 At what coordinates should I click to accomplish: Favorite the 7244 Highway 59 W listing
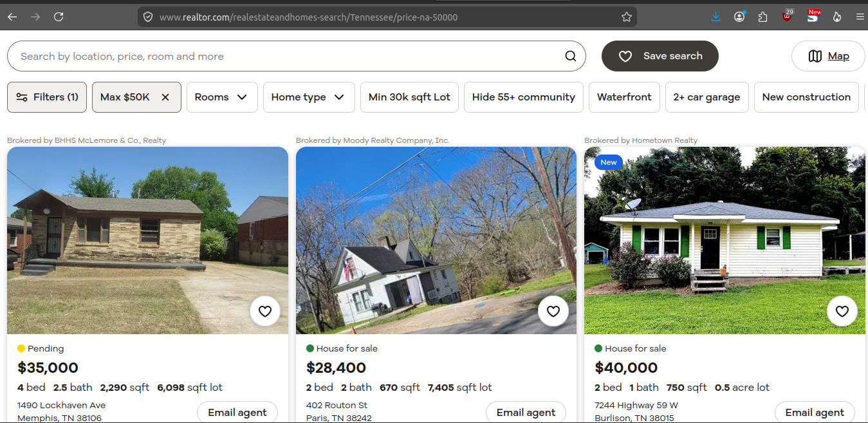(x=842, y=312)
